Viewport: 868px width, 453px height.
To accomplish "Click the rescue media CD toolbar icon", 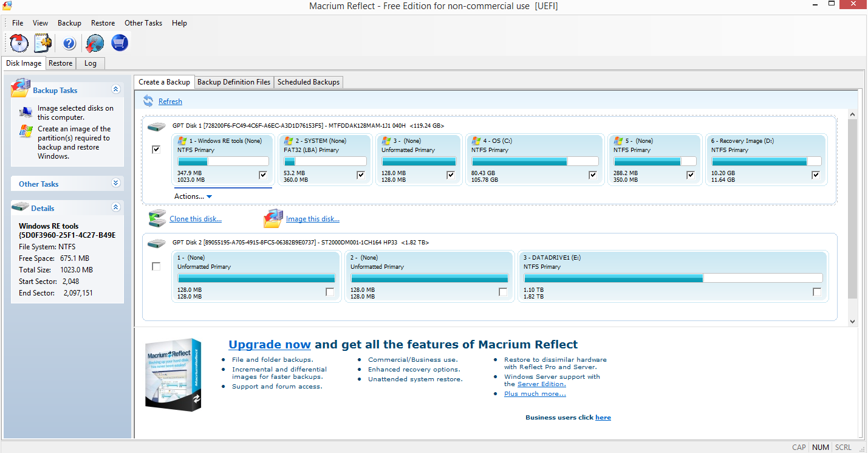I will [19, 43].
